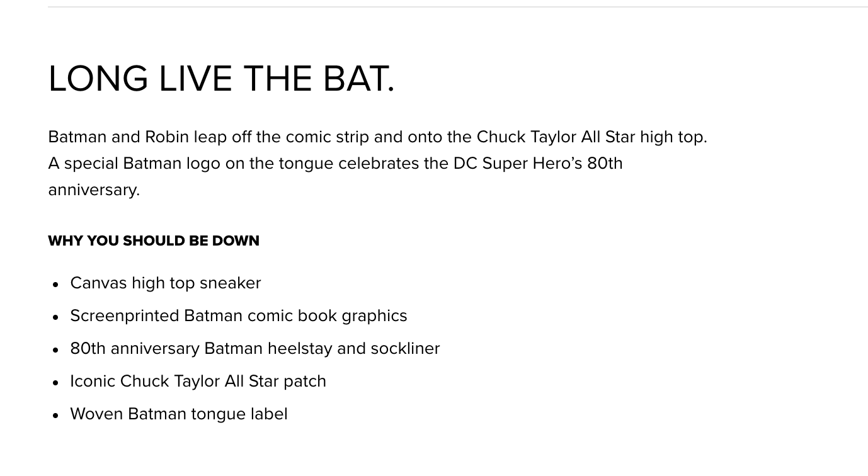Click the bullet dot before "Iconic Chuck Taylor"

(56, 383)
